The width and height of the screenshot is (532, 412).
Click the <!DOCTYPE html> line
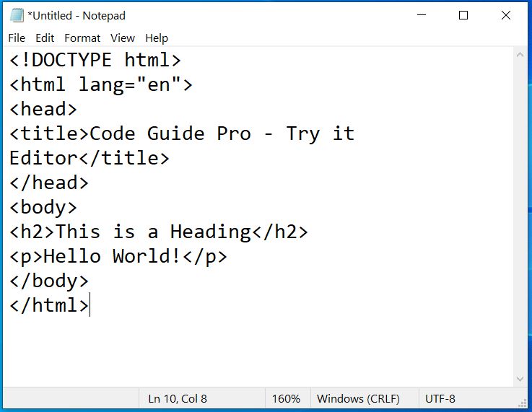coord(95,60)
